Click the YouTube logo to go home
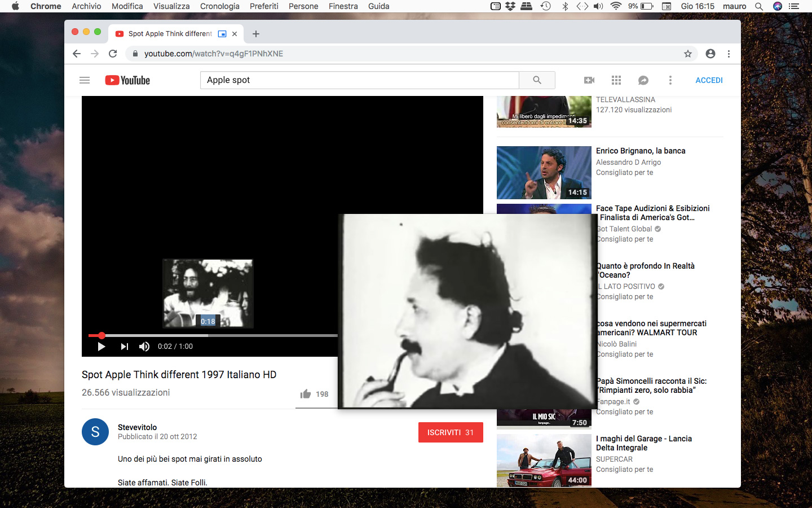The width and height of the screenshot is (812, 508). (127, 80)
